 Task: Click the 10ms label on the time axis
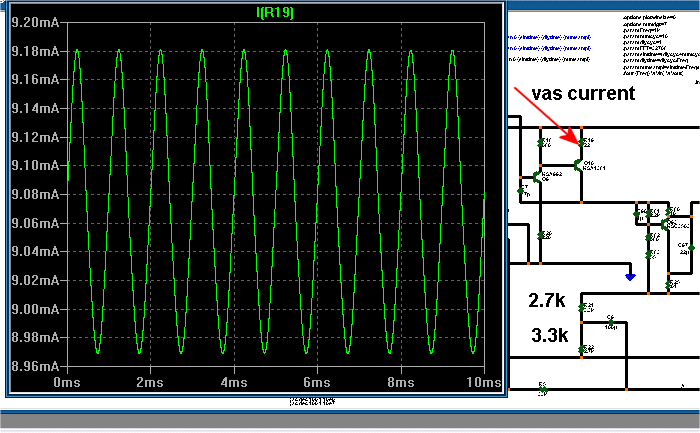pyautogui.click(x=484, y=383)
